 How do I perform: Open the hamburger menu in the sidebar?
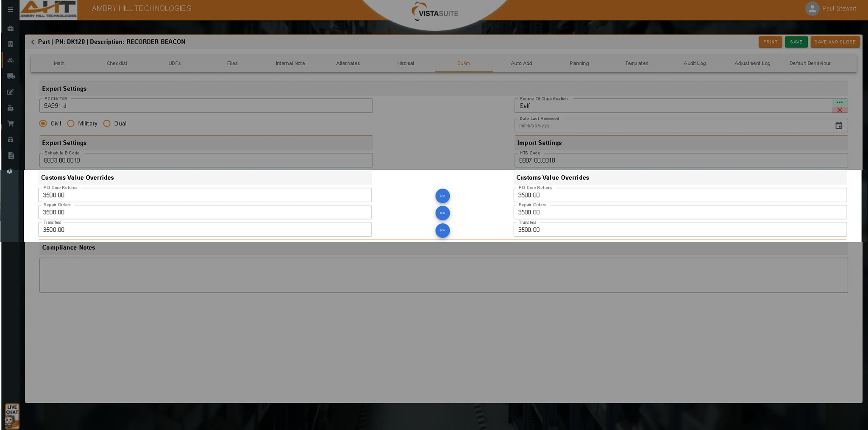pyautogui.click(x=11, y=9)
